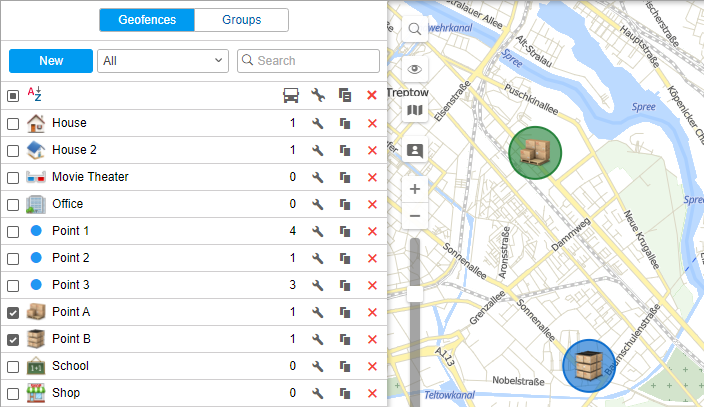Delete the Point 1 geofence
Image resolution: width=704 pixels, height=407 pixels.
tap(372, 231)
